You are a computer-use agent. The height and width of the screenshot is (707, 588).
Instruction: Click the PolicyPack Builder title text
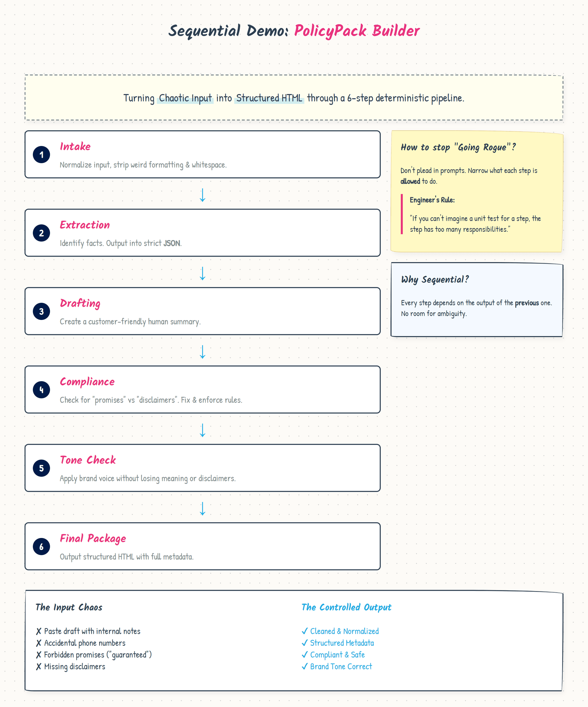pos(357,31)
